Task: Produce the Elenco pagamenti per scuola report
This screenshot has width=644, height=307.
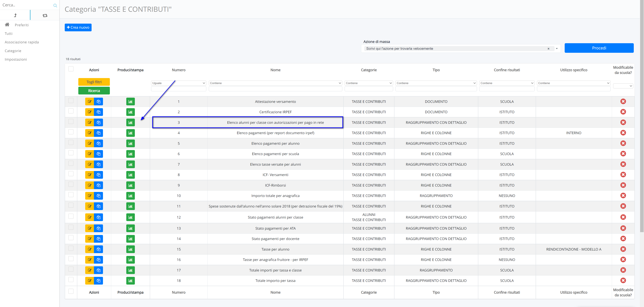Action: pyautogui.click(x=130, y=154)
